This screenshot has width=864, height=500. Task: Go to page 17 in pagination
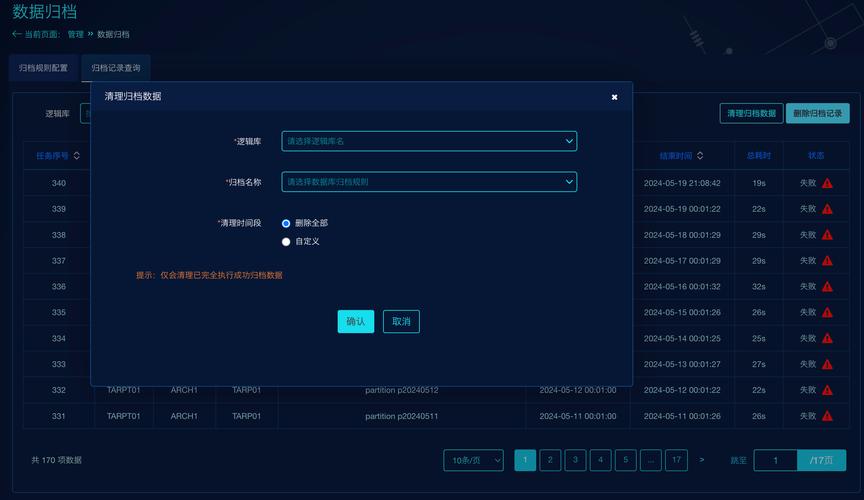(x=676, y=460)
